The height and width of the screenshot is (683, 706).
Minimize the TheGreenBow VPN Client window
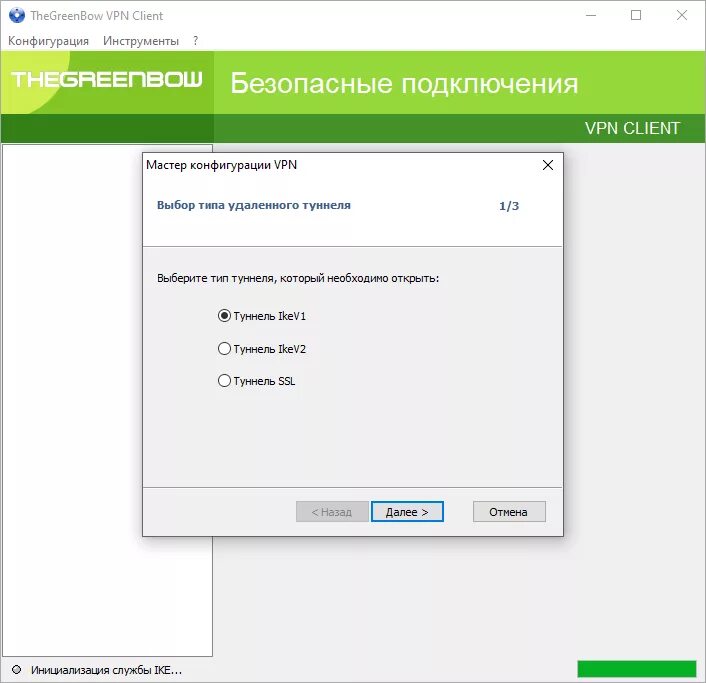[x=591, y=15]
